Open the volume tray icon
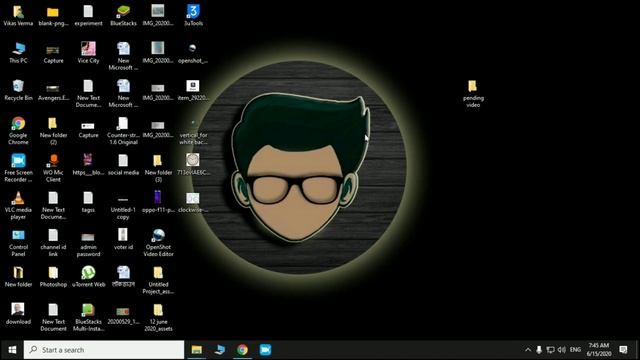Viewport: 640px width, 360px height. (x=562, y=350)
